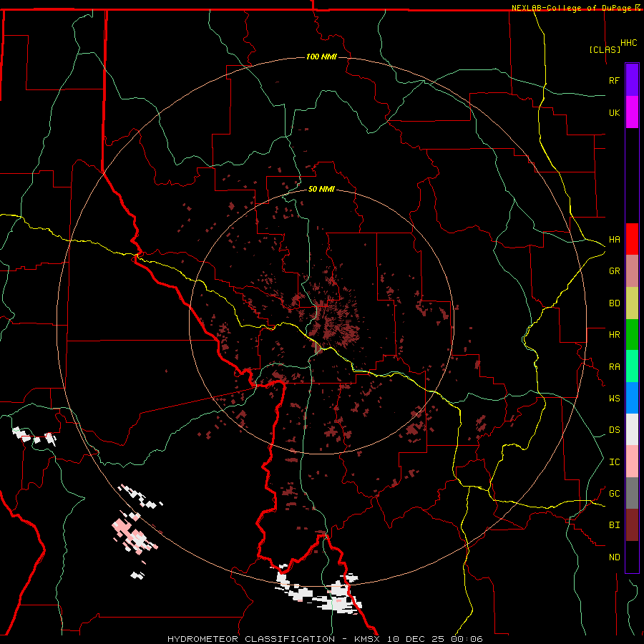Image resolution: width=644 pixels, height=644 pixels.
Task: Click the [CLAS] unit label
Action: point(605,49)
